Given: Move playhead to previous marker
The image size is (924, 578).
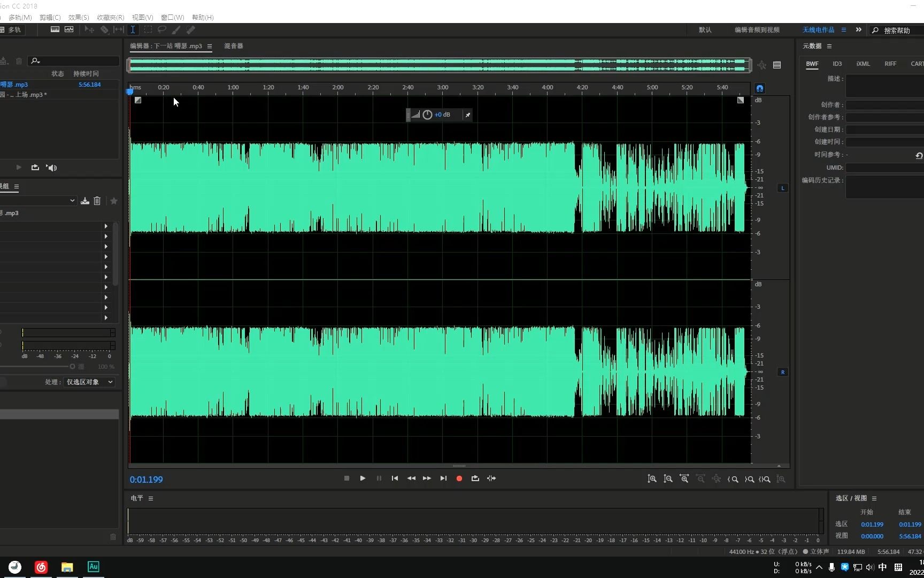Looking at the screenshot, I should pos(395,478).
